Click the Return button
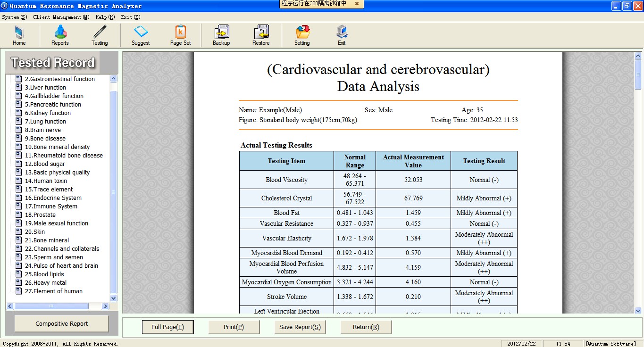The image size is (644, 347). pos(366,327)
